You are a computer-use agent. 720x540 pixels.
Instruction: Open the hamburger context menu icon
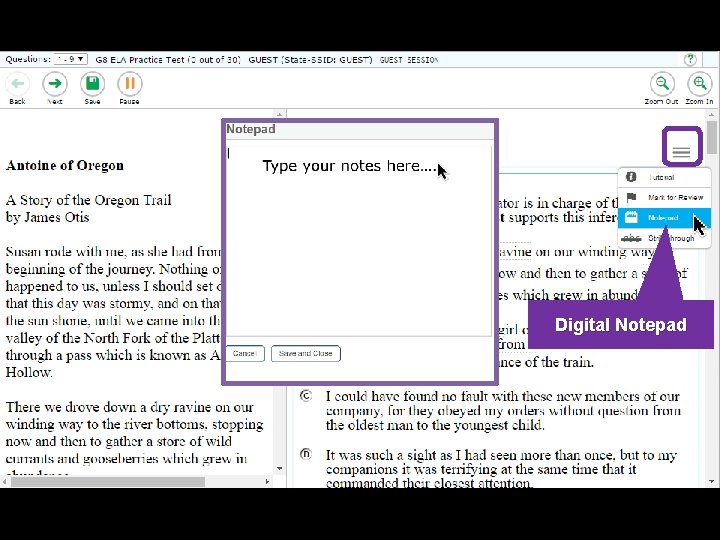pos(681,152)
